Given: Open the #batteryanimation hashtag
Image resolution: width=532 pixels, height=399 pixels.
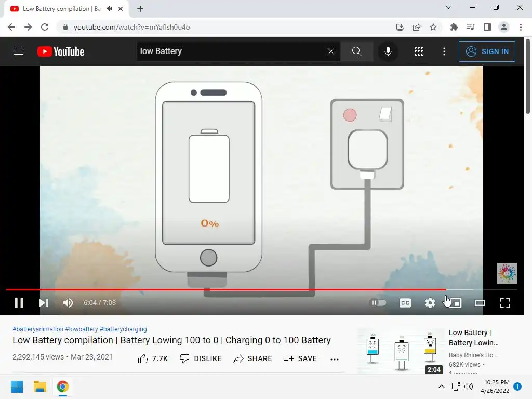Looking at the screenshot, I should pos(38,329).
